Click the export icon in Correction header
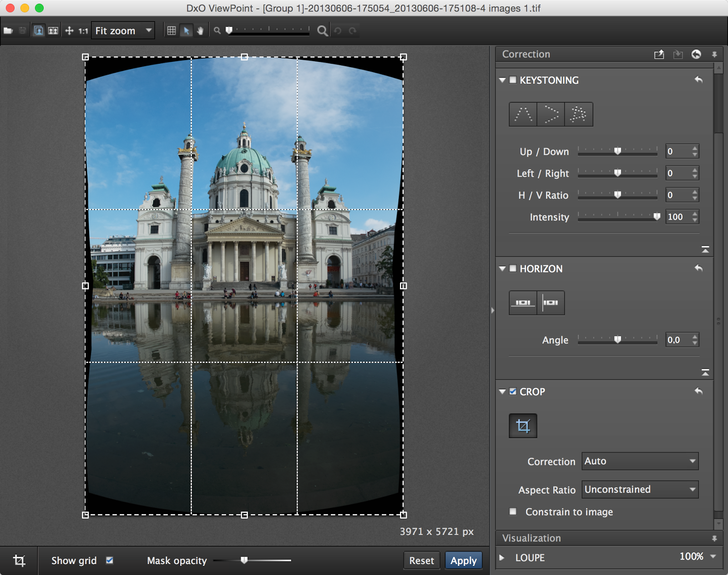Image resolution: width=728 pixels, height=575 pixels. point(659,55)
